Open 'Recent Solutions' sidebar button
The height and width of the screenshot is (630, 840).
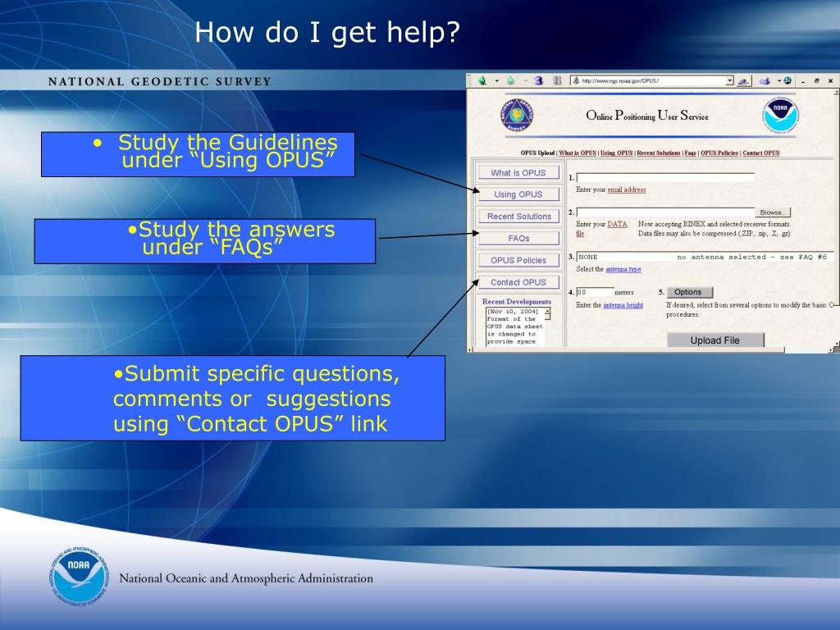(x=518, y=216)
